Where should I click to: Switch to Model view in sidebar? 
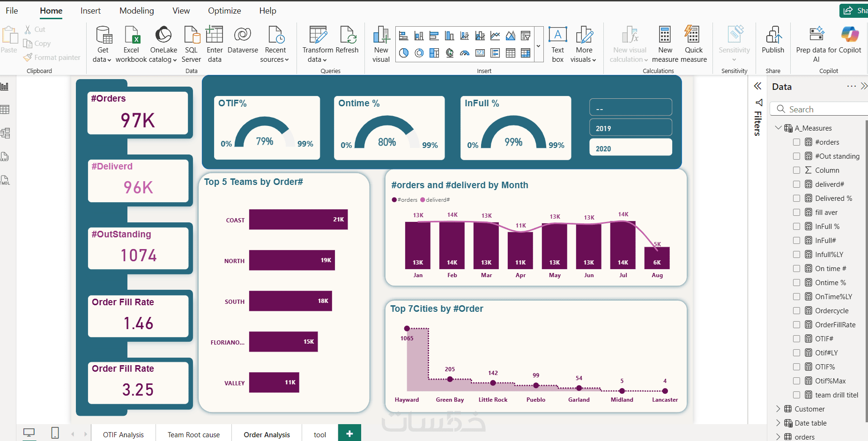point(5,133)
